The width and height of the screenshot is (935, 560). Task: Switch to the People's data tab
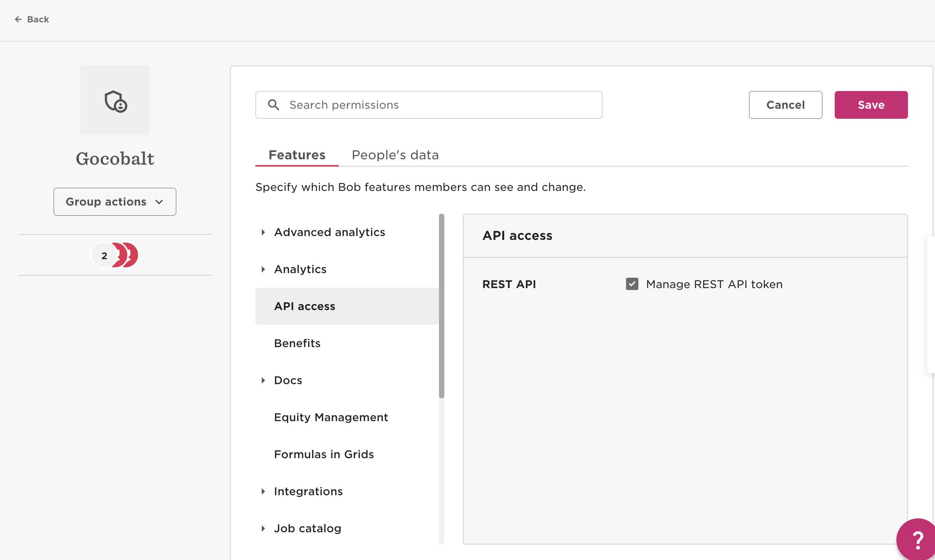coord(395,155)
